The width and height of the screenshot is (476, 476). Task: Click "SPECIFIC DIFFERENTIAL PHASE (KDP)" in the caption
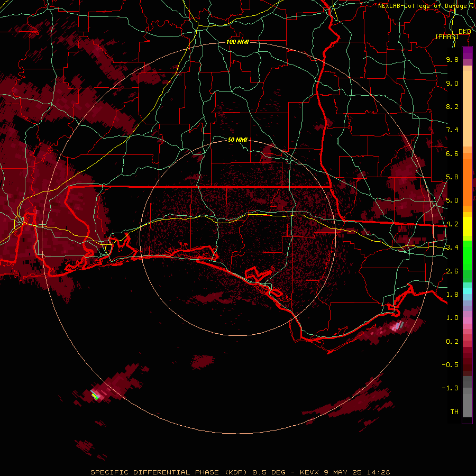tap(170, 472)
